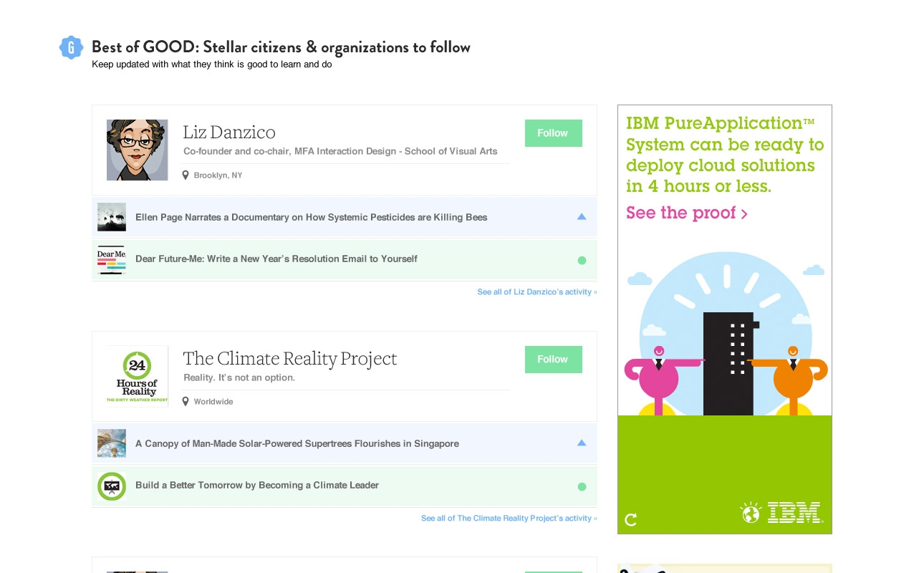This screenshot has height=573, width=924.
Task: Click the blue triangle on bees story
Action: click(582, 216)
